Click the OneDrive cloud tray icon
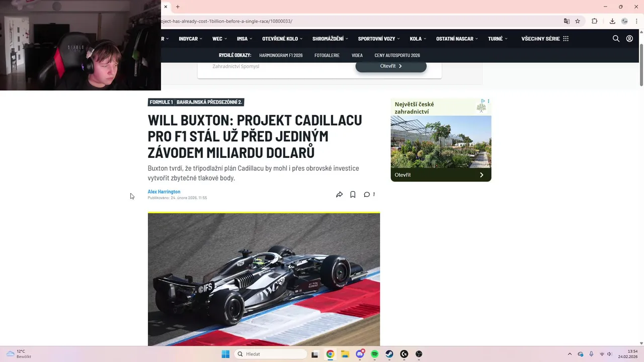The image size is (644, 362). [581, 354]
